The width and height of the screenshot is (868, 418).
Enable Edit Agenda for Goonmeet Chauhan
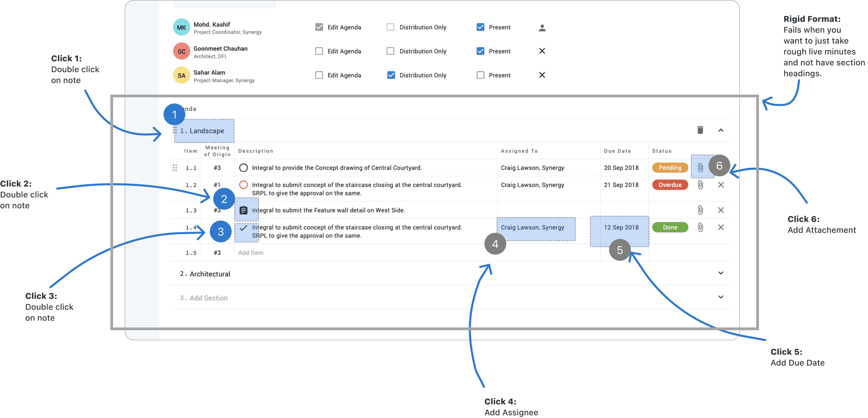319,51
